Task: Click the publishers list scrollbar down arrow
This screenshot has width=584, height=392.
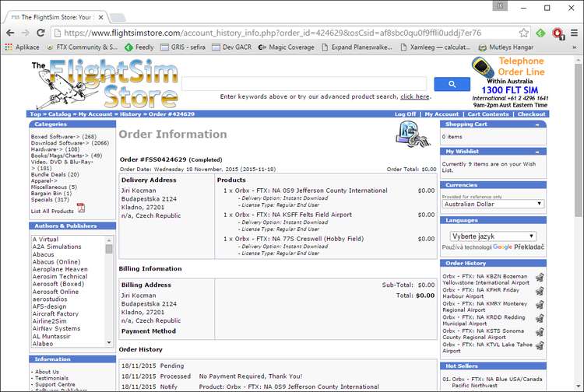Action: click(x=109, y=342)
